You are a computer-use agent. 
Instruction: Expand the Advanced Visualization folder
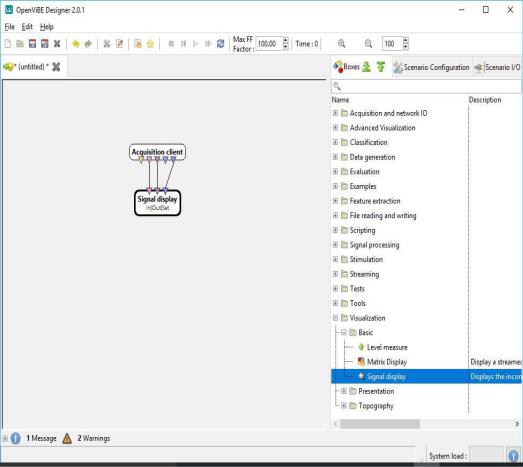click(335, 128)
